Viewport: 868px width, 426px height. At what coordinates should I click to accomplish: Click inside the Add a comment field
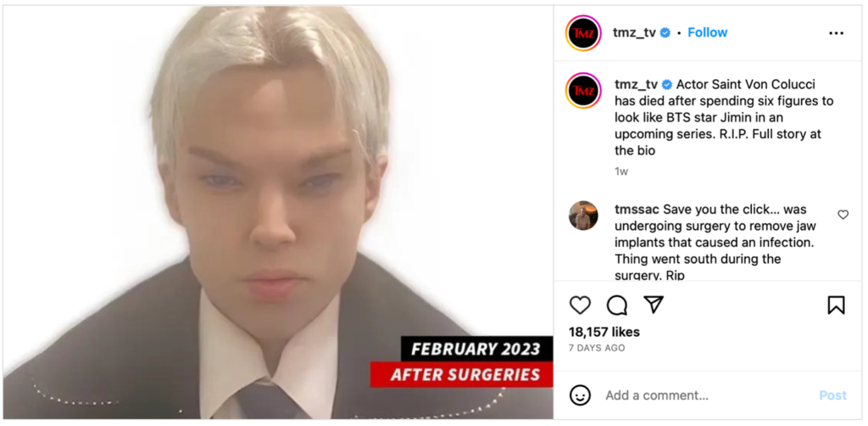tap(709, 395)
